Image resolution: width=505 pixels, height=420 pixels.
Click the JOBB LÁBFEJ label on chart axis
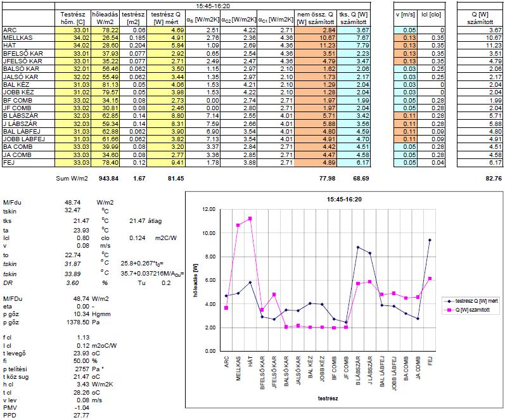(394, 373)
